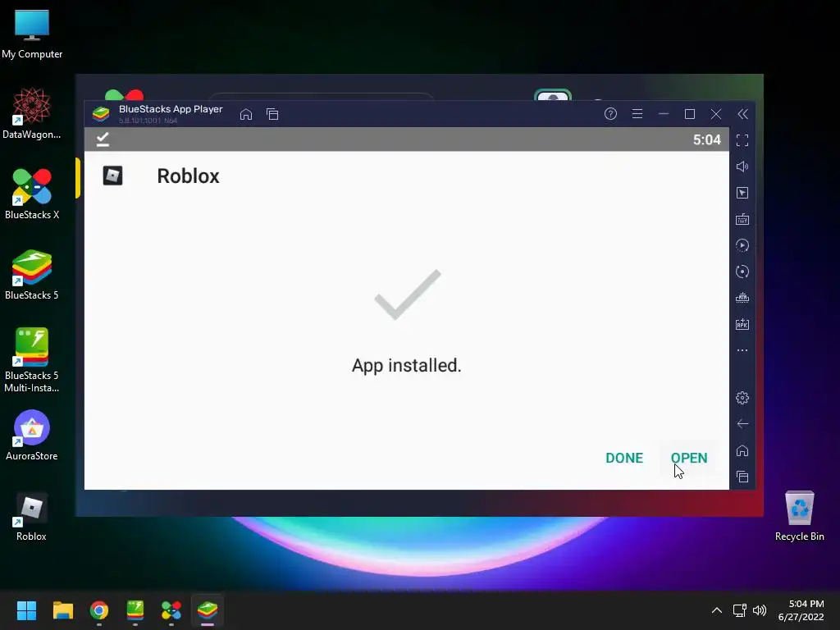The image size is (840, 630).
Task: Open multi-instance tabs icon in title bar
Action: [272, 114]
